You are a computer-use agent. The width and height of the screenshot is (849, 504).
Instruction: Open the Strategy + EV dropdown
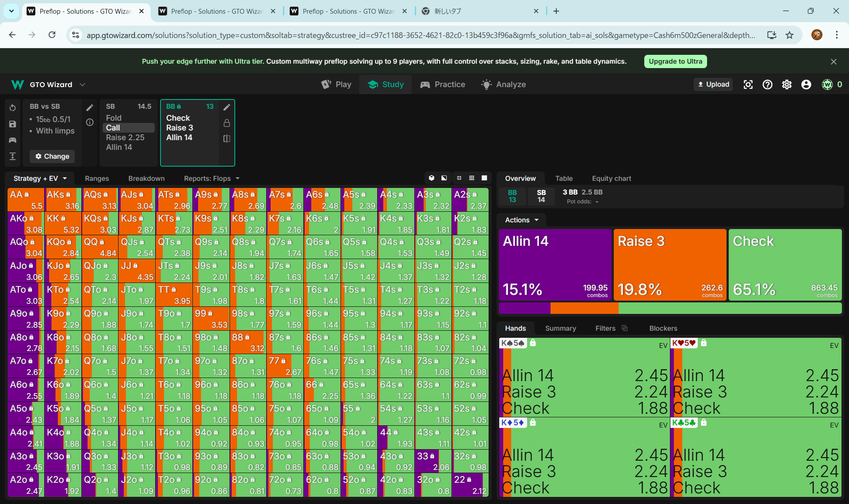pos(40,178)
